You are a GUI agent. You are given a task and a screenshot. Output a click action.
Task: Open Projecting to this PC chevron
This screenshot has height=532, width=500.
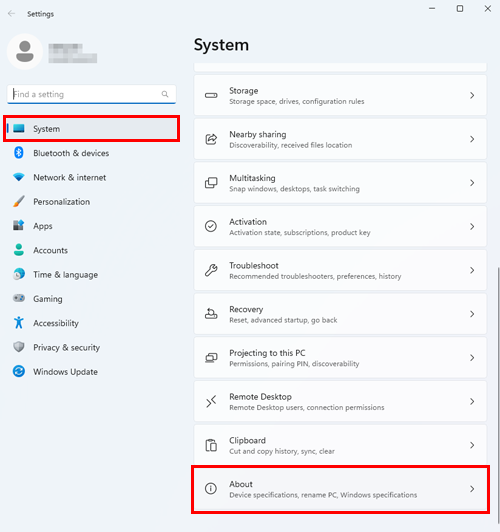pyautogui.click(x=472, y=358)
